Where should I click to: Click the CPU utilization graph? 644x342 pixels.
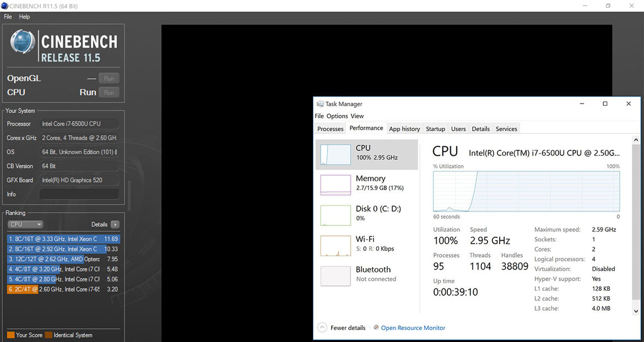[x=526, y=191]
